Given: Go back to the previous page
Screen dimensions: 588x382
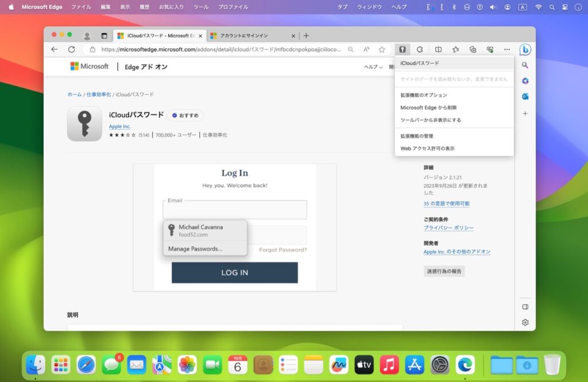Looking at the screenshot, I should pos(55,49).
